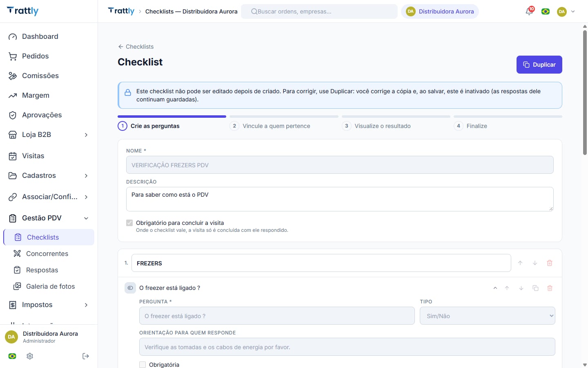588x368 pixels.
Task: Click the logout icon in sidebar footer
Action: pos(86,356)
